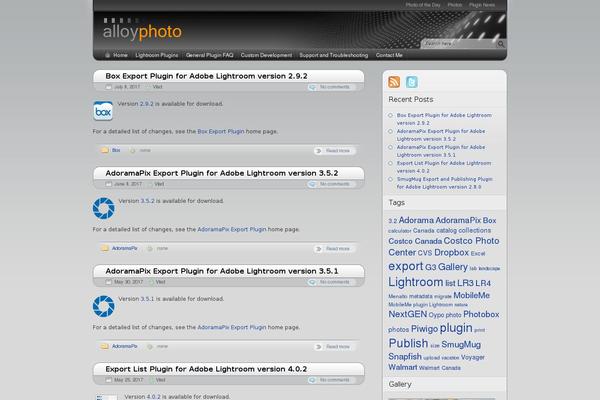This screenshot has width=600, height=400.
Task: Click recent post AdoramaPix version 3.5.1
Action: point(441,151)
